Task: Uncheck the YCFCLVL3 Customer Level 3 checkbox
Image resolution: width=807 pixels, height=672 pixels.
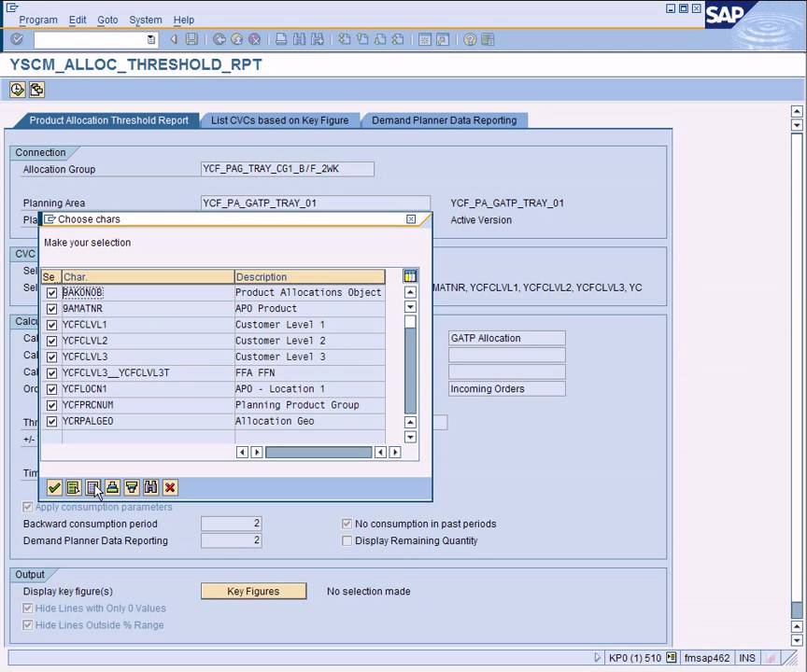Action: click(x=51, y=357)
